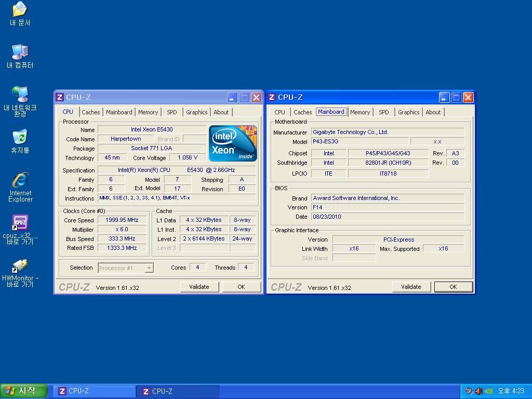This screenshot has width=532, height=399.
Task: Close the right CPU-Z window
Action: pos(468,98)
